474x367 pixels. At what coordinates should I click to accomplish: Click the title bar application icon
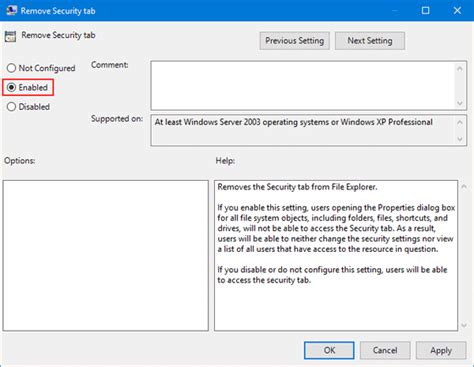tap(11, 10)
